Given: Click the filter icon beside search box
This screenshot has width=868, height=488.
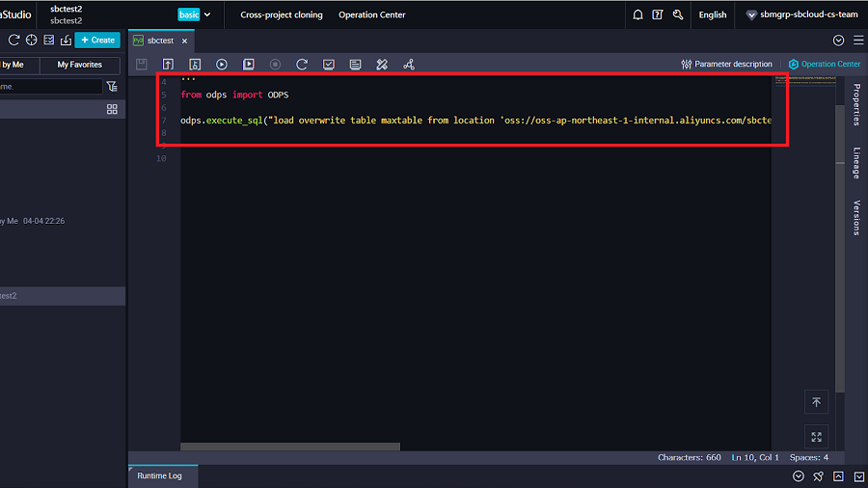Looking at the screenshot, I should point(112,87).
